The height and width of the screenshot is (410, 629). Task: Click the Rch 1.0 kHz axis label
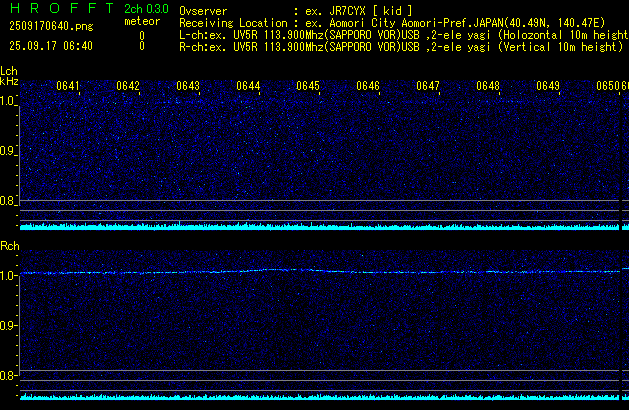click(x=8, y=276)
